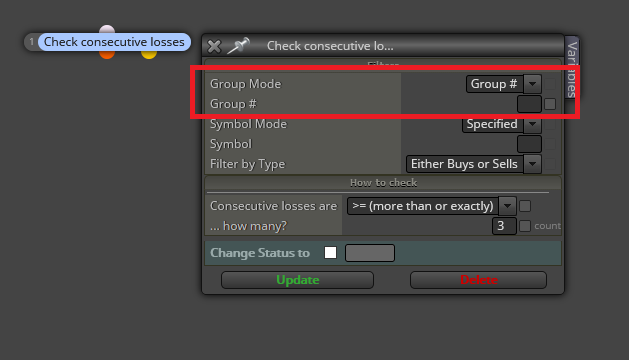The height and width of the screenshot is (360, 629).
Task: Click the red Delete button
Action: click(x=479, y=280)
